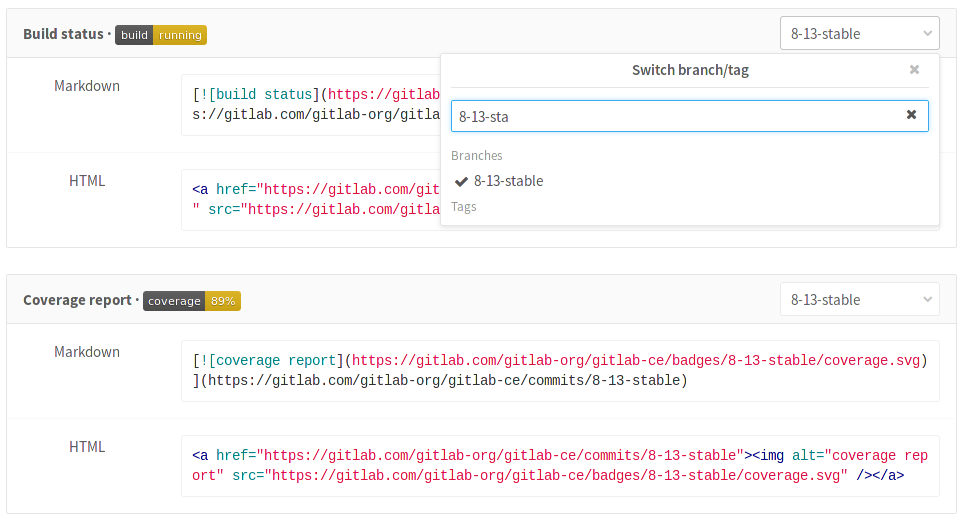
Task: Click Markdown label under Coverage report
Action: 87,352
